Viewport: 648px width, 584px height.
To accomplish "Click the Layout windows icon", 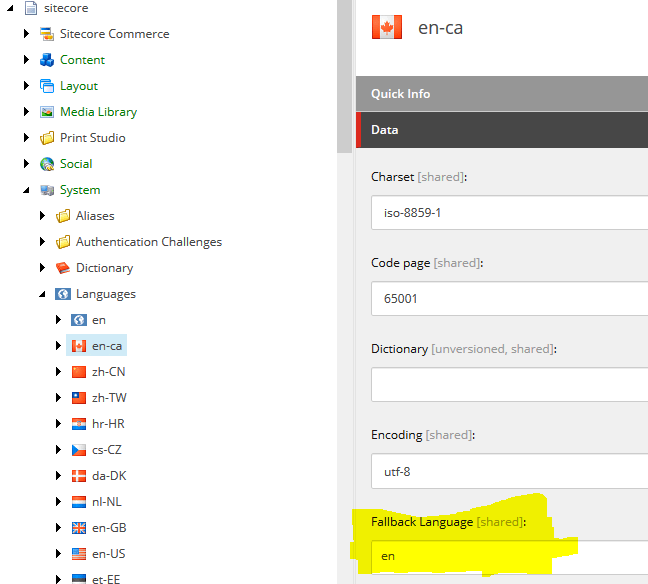I will tap(47, 86).
